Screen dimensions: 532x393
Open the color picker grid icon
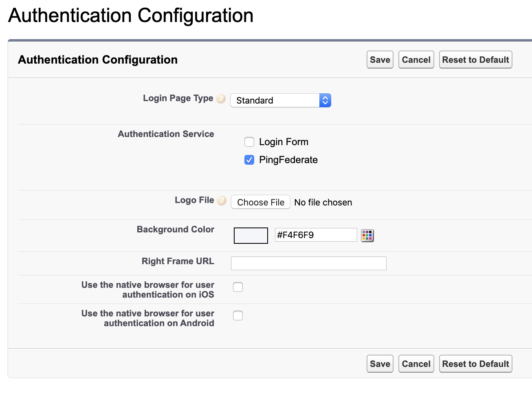click(x=367, y=235)
